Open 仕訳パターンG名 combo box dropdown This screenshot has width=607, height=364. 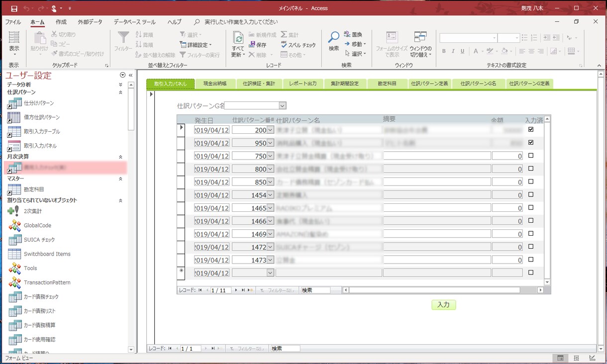[x=283, y=105]
